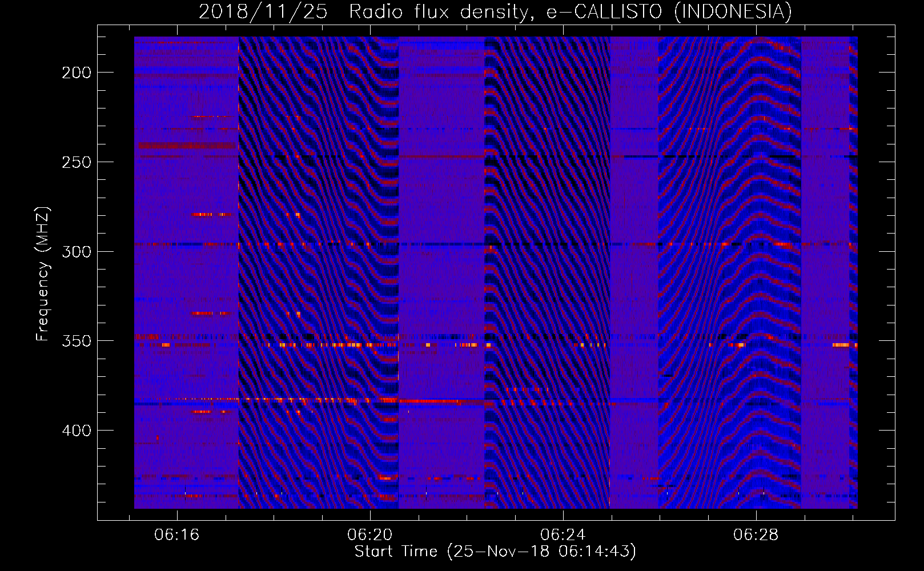Click the 'Start Time (25-Nov-18 06:14:43)' label

point(495,552)
